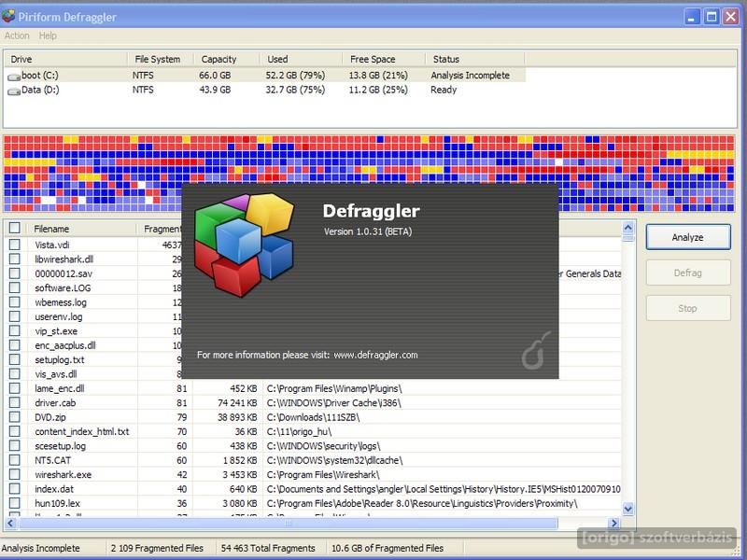This screenshot has width=747, height=560.
Task: Click path C:\WINDOWS\Driver Cache\i386\
Action: pos(333,403)
